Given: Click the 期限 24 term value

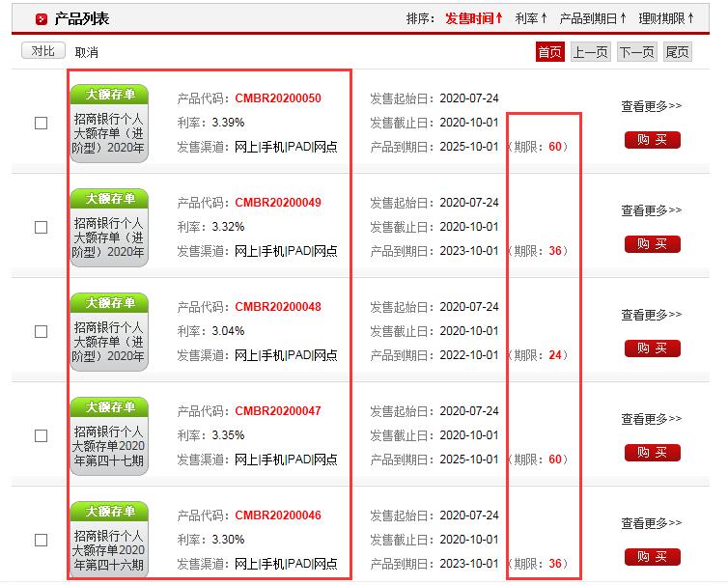Looking at the screenshot, I should [555, 355].
